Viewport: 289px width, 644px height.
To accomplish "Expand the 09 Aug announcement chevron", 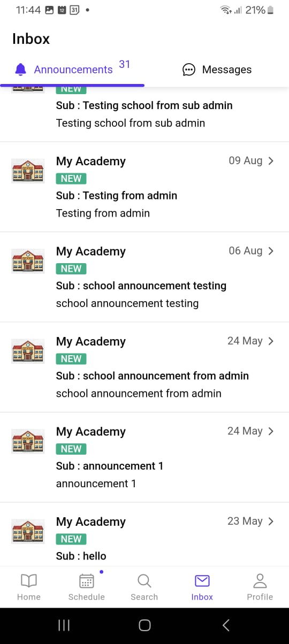I will pos(271,160).
